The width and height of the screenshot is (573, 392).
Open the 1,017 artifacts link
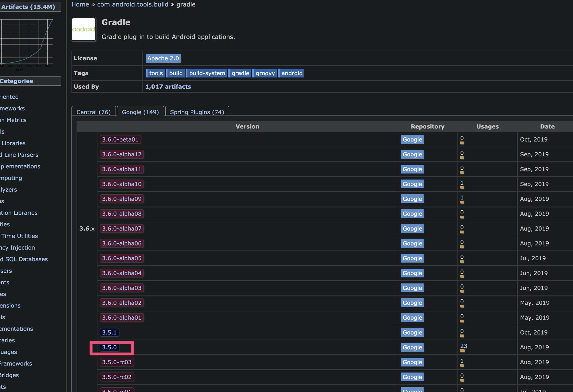click(168, 87)
